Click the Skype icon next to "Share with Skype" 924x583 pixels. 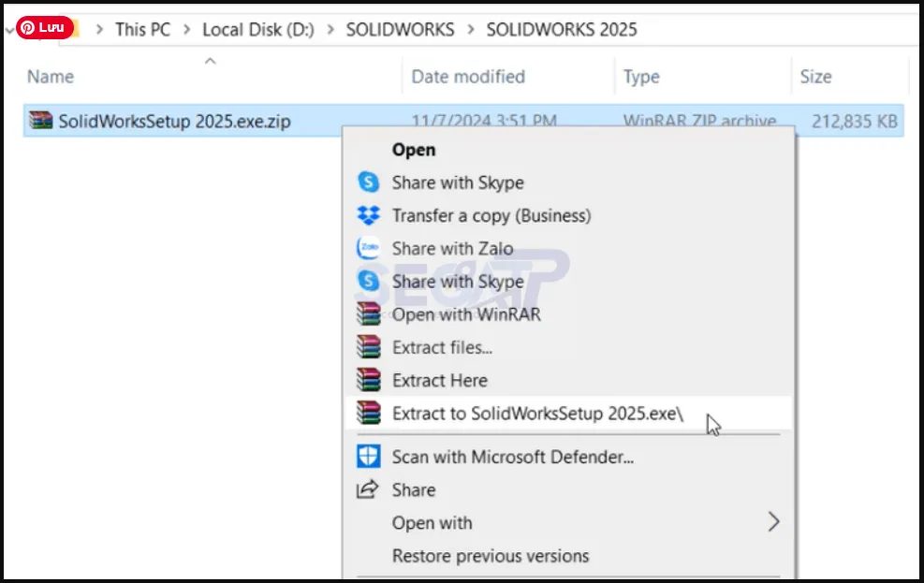[x=369, y=182]
